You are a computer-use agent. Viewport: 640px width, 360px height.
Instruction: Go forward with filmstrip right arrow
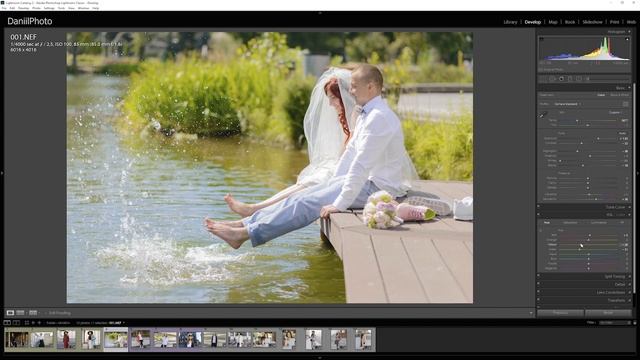(39, 322)
